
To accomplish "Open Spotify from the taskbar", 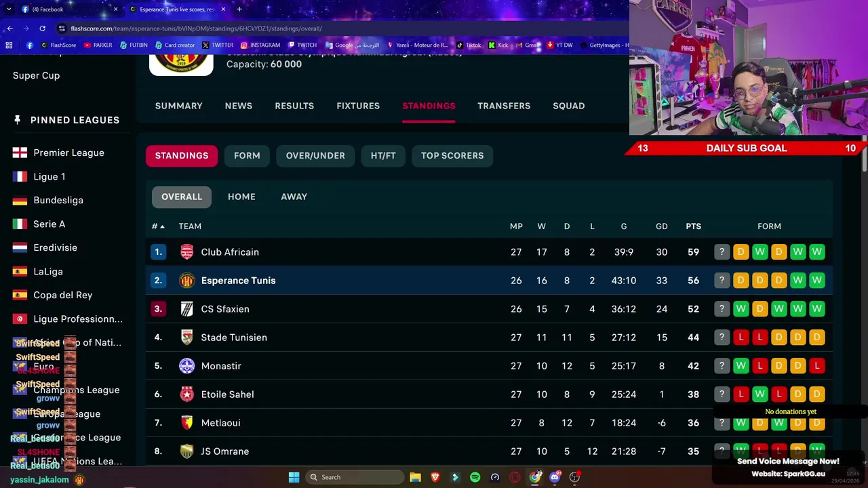I will [x=475, y=477].
